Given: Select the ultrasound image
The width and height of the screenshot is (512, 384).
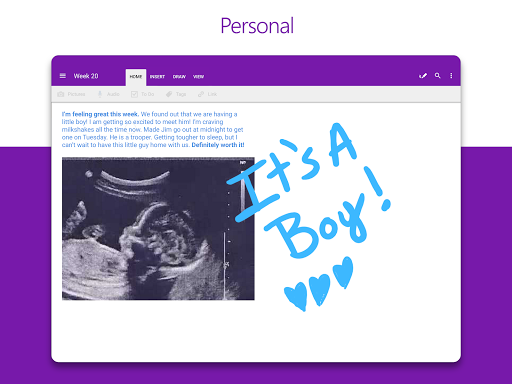Looking at the screenshot, I should pyautogui.click(x=158, y=229).
